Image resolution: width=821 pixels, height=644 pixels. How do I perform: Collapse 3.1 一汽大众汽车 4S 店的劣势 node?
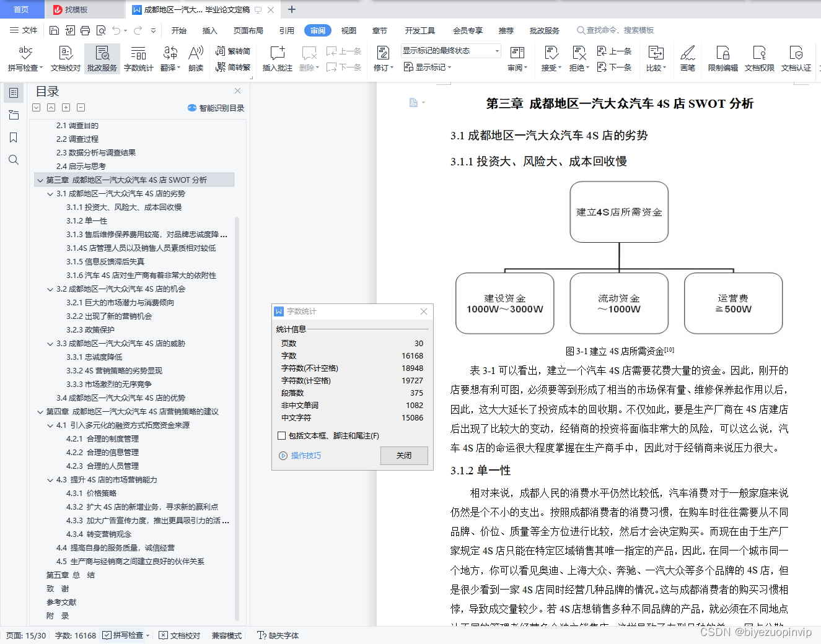click(50, 194)
